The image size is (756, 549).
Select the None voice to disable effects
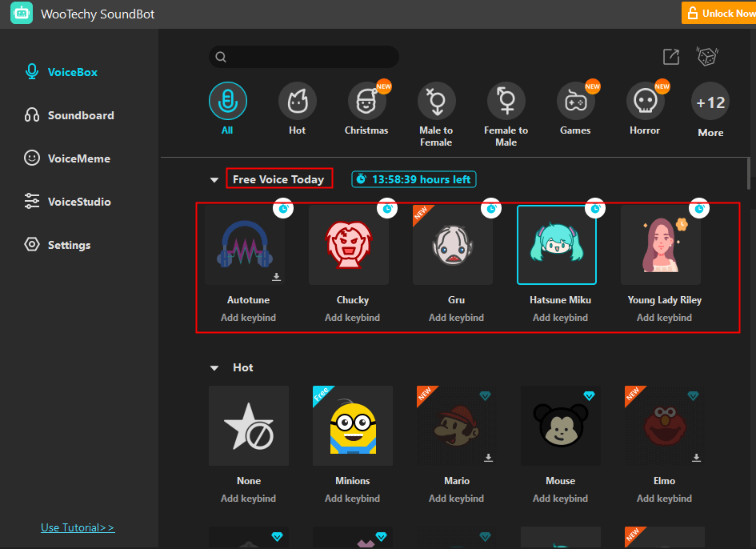point(249,426)
